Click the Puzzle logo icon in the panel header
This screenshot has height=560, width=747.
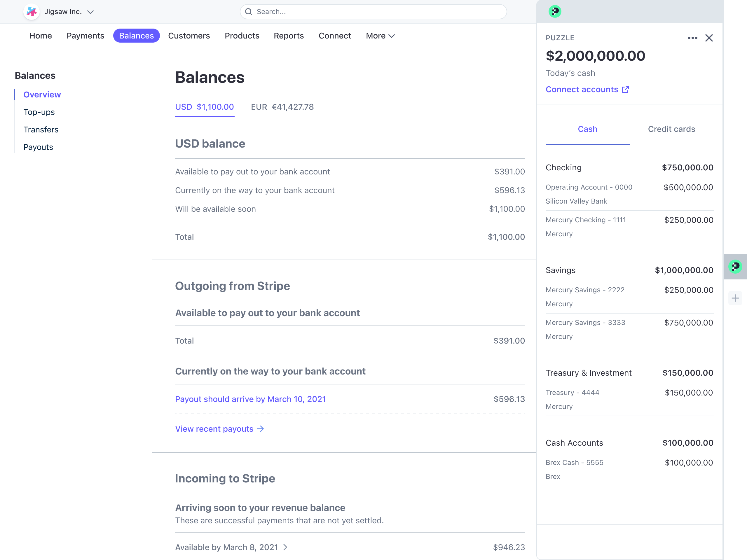(555, 11)
